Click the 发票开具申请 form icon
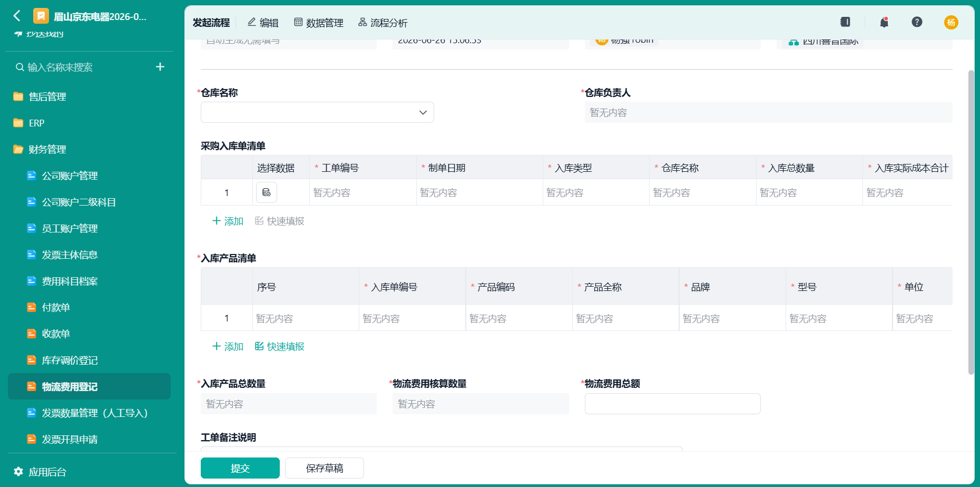980x487 pixels. (x=32, y=439)
